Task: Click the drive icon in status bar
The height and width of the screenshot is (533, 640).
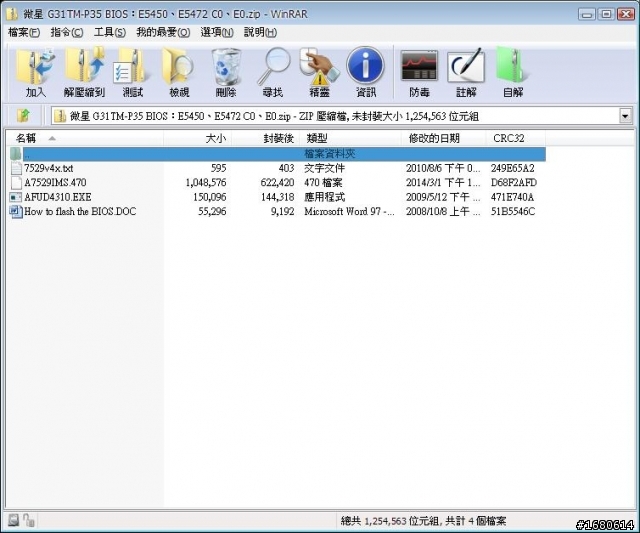Action: click(13, 520)
